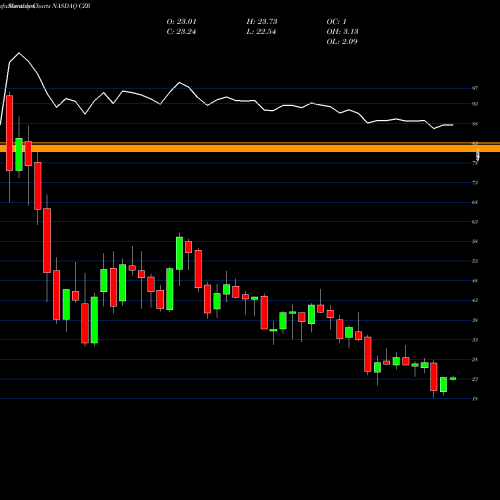Click the 48 price axis label

475,281
